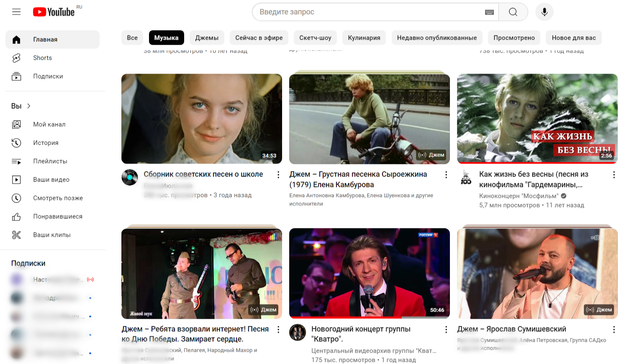Open Ваши клипы scissors item
Viewport: 619px width, 364px height.
[51, 235]
